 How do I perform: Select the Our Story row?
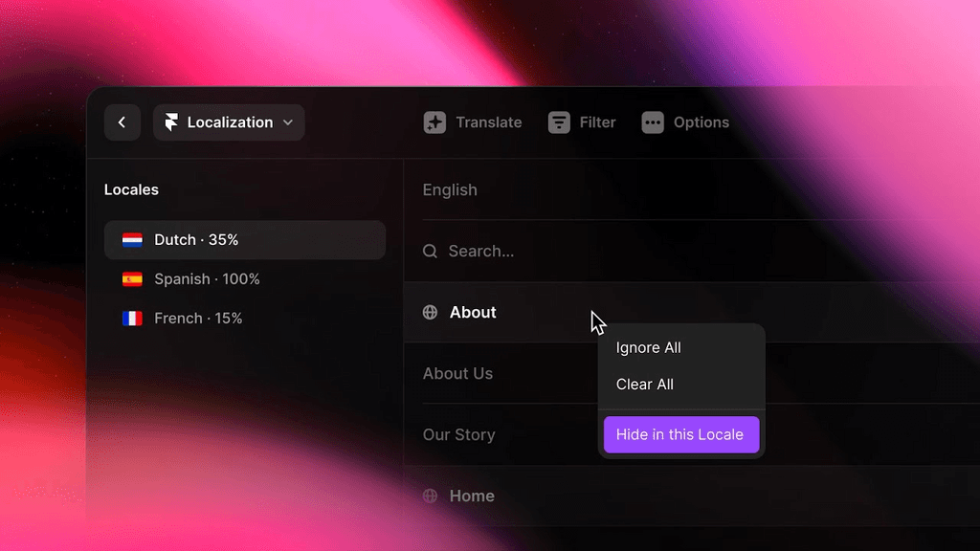459,434
